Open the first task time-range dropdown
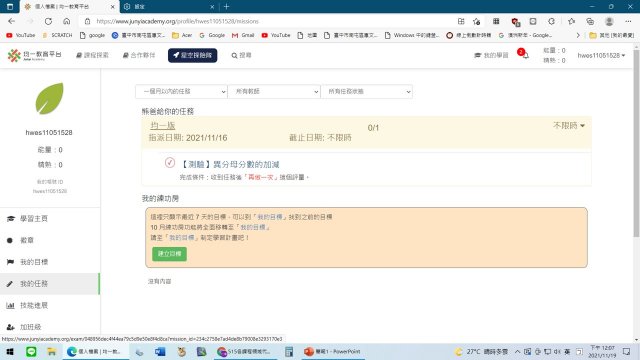Screen dimensions: 640x360 [181, 91]
